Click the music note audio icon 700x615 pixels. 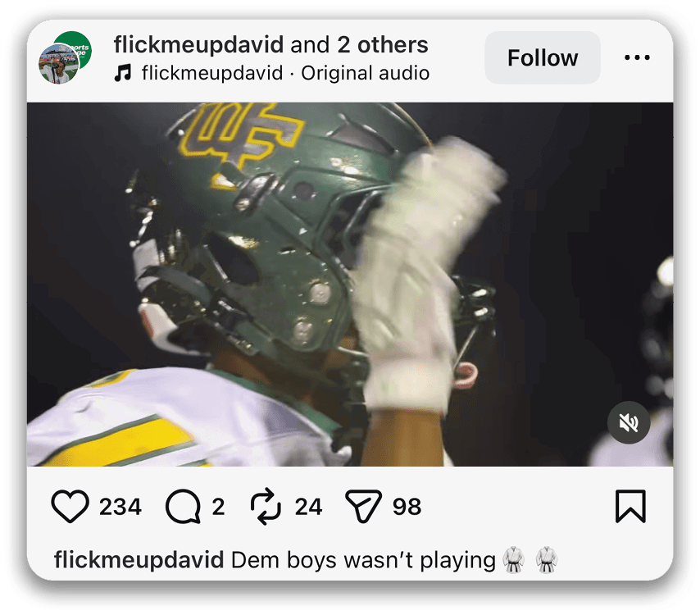point(123,73)
